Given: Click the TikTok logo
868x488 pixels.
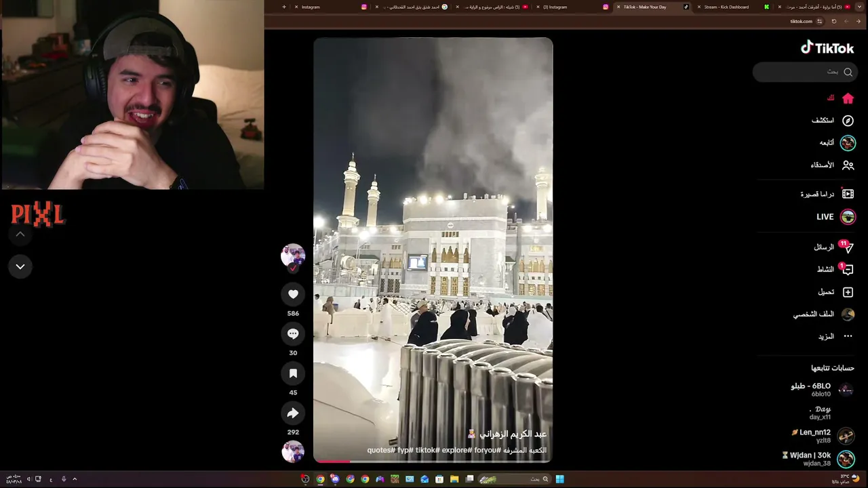Looking at the screenshot, I should (x=827, y=47).
